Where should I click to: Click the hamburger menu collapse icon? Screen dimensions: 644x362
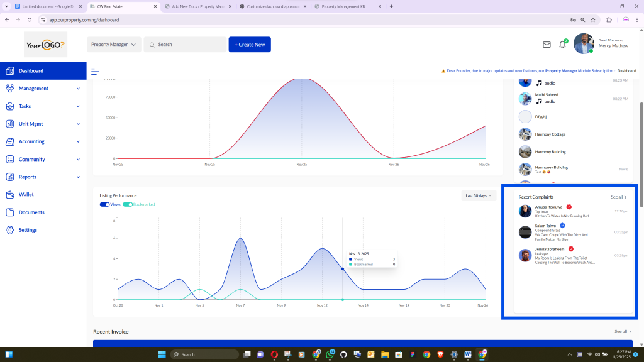pyautogui.click(x=96, y=71)
